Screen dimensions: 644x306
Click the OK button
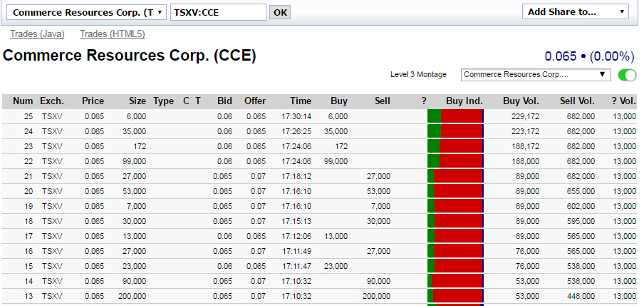point(281,12)
